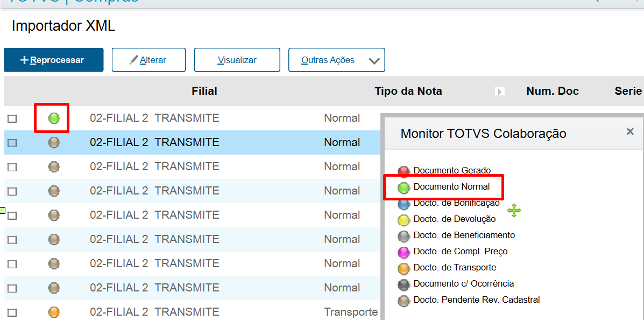Click the arrow next to Tipo da Nota header
644x320 pixels.
499,91
